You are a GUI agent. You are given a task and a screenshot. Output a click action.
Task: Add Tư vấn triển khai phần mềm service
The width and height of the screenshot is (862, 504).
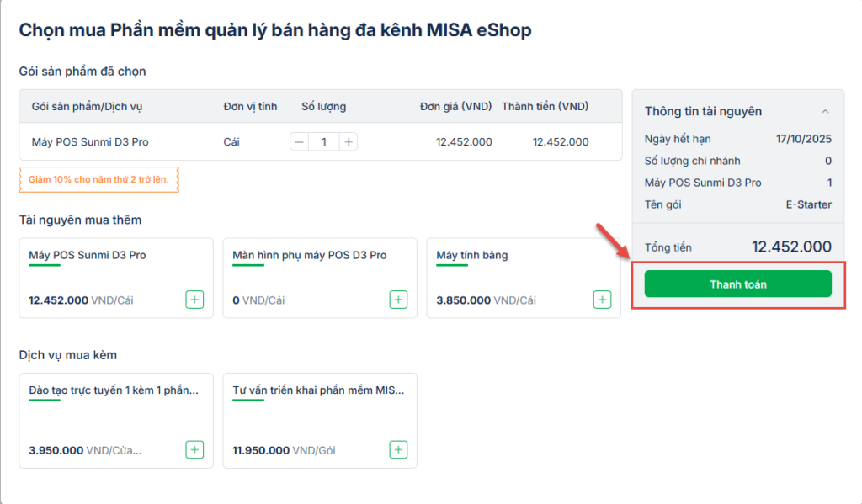(398, 450)
